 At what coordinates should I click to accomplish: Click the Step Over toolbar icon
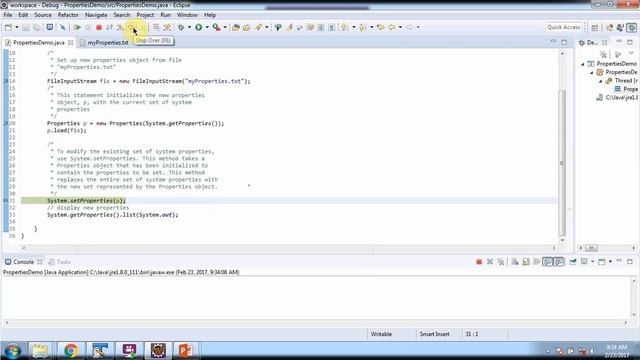click(131, 27)
